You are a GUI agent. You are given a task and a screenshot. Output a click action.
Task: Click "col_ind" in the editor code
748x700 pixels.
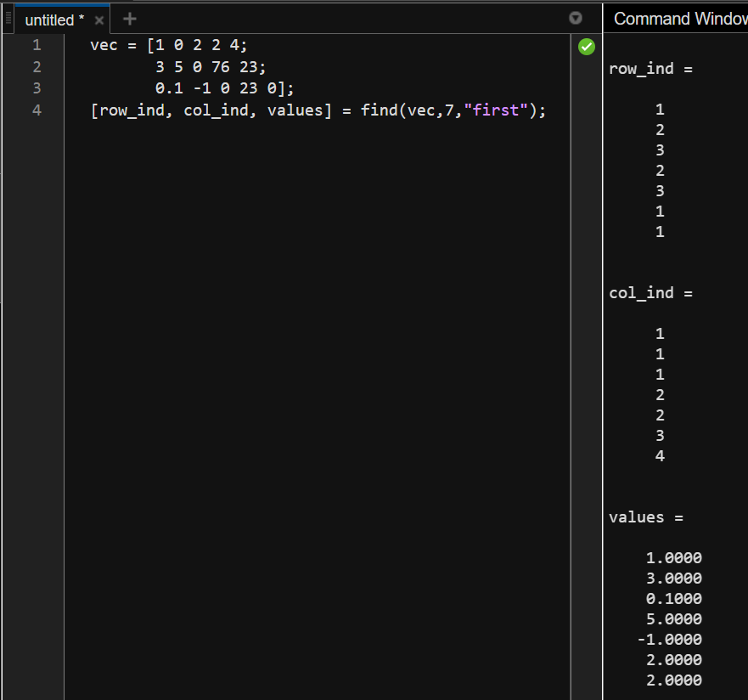217,110
